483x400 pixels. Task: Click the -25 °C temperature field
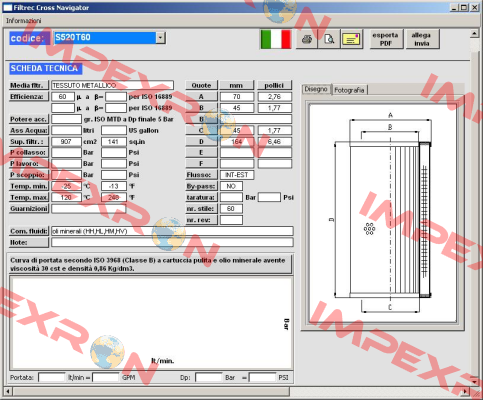(66, 186)
